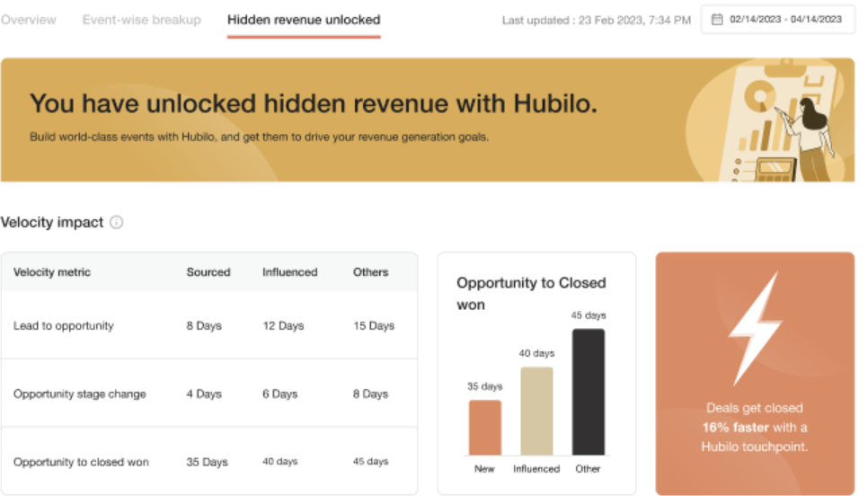The image size is (868, 496).
Task: Click the Velocity impact info icon
Action: point(116,222)
